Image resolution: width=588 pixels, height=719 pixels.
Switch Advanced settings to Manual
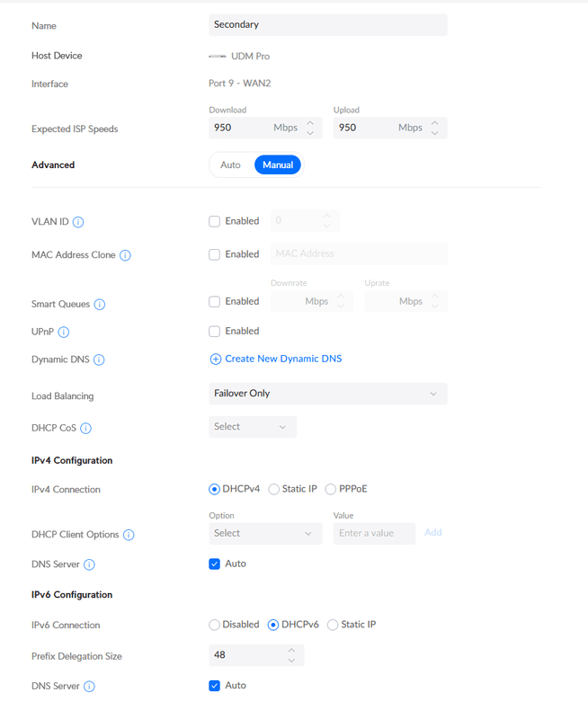click(x=278, y=165)
